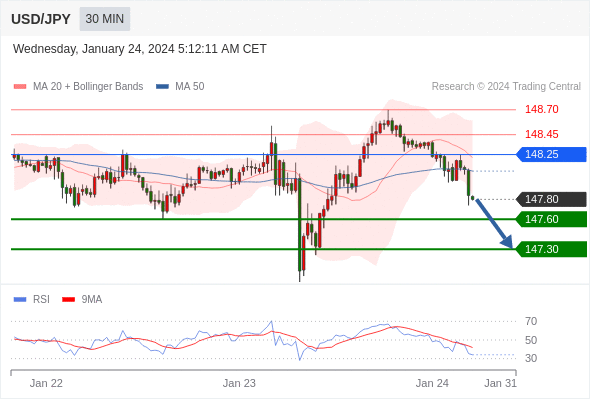
Task: Click the 147.80 current price label
Action: [x=552, y=199]
